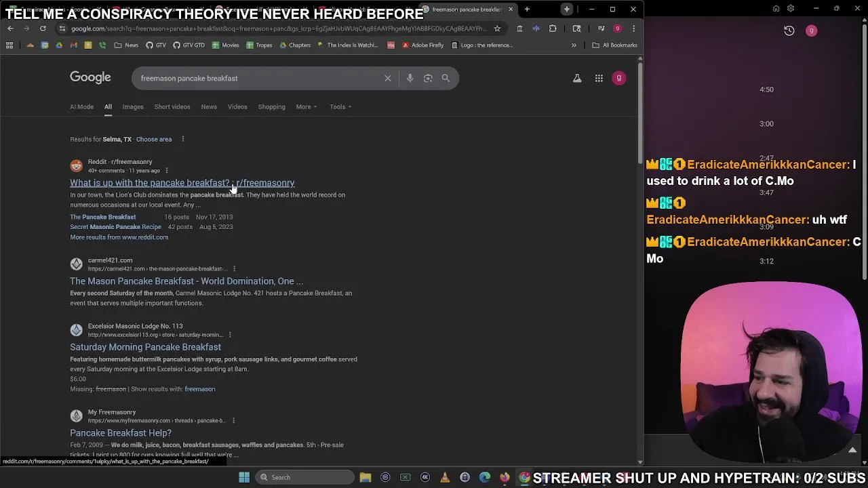Open the Tropes bookmark
Screen dimensions: 868x488
click(260, 45)
